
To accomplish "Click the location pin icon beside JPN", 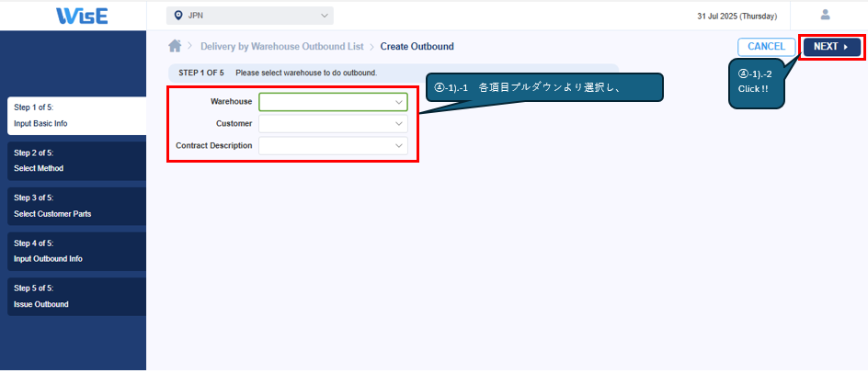I will (178, 16).
